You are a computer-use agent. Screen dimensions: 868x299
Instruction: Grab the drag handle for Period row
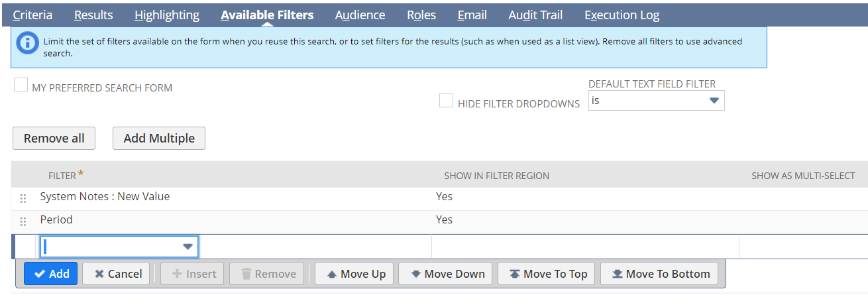23,221
